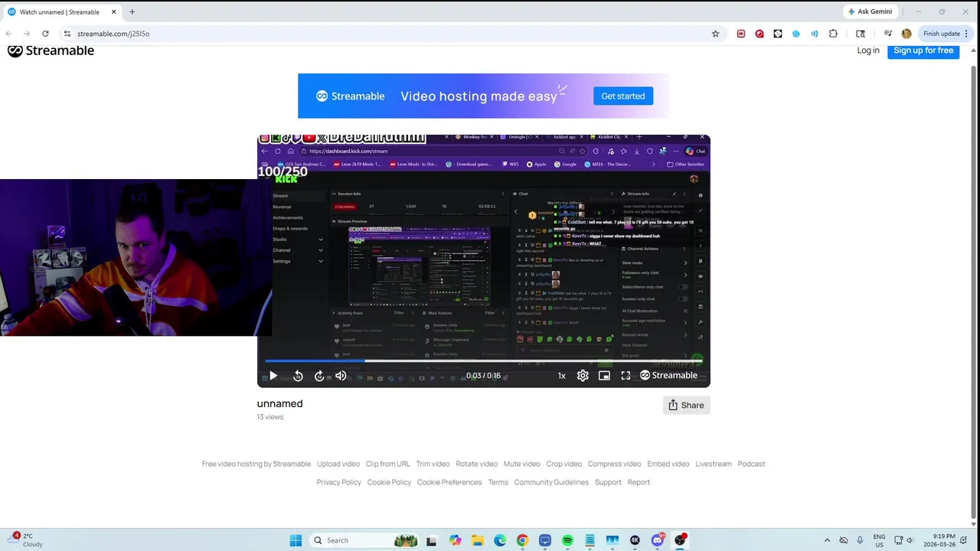Screen dimensions: 980x551
Task: Open the Terms link
Action: pyautogui.click(x=498, y=482)
